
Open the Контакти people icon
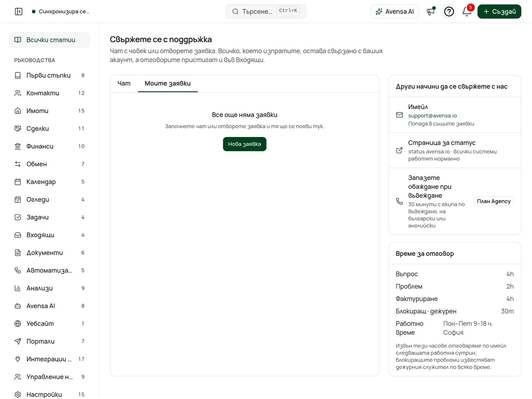coord(18,93)
